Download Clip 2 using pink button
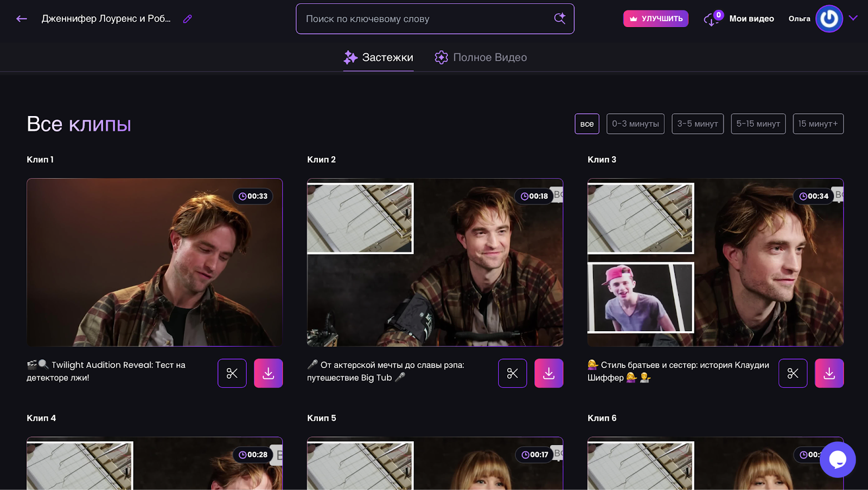 pyautogui.click(x=549, y=373)
